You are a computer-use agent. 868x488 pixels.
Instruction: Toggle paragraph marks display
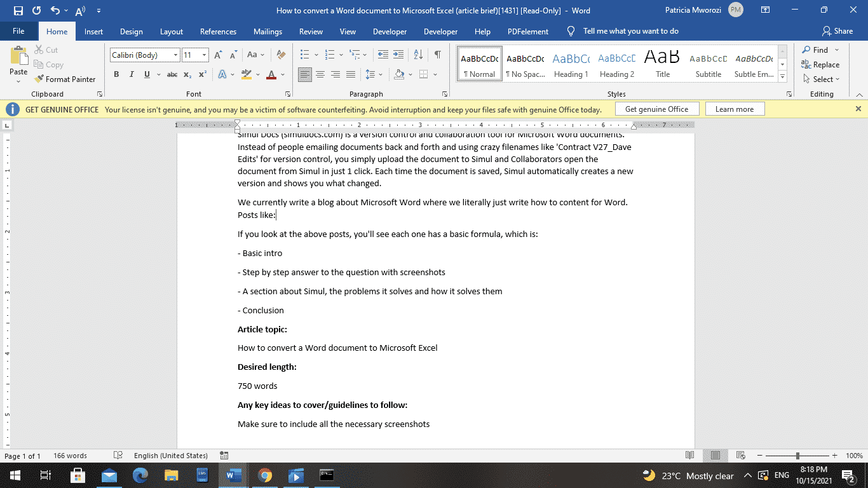438,55
